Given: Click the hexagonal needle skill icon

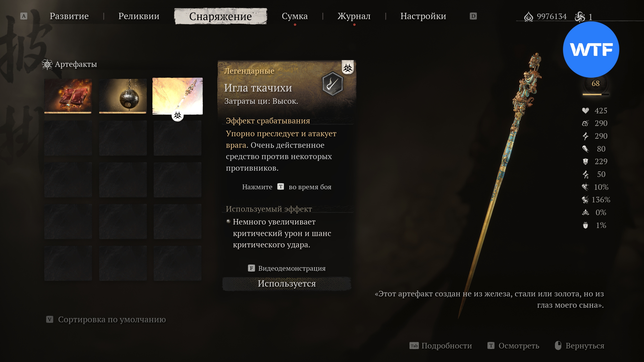Looking at the screenshot, I should [x=333, y=83].
